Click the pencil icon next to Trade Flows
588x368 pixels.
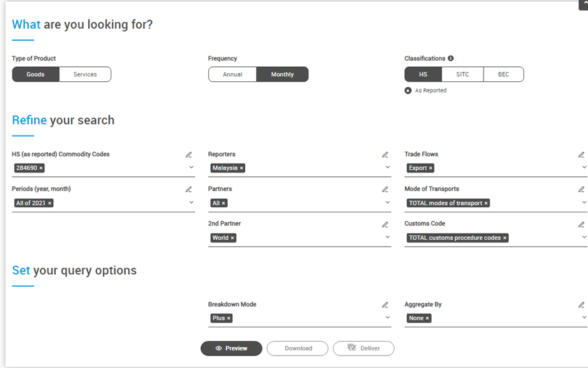(x=581, y=155)
